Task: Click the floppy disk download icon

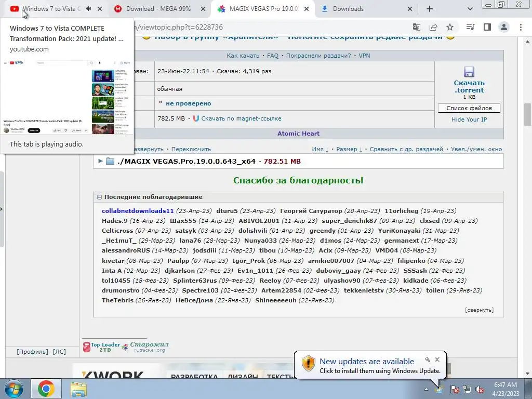Action: point(469,72)
